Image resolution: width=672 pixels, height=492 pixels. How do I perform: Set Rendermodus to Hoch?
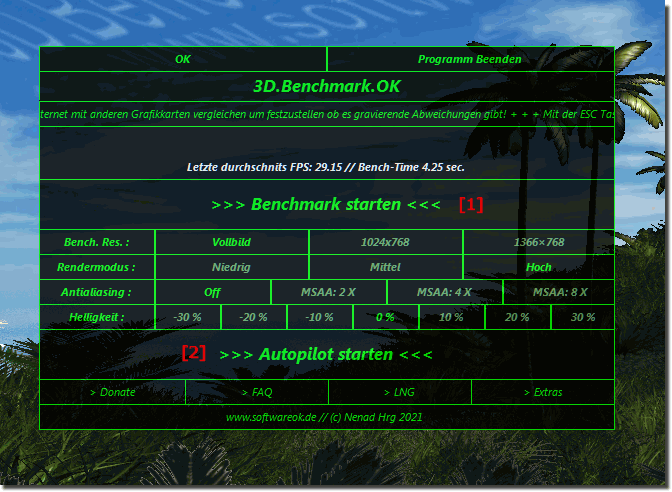(539, 267)
